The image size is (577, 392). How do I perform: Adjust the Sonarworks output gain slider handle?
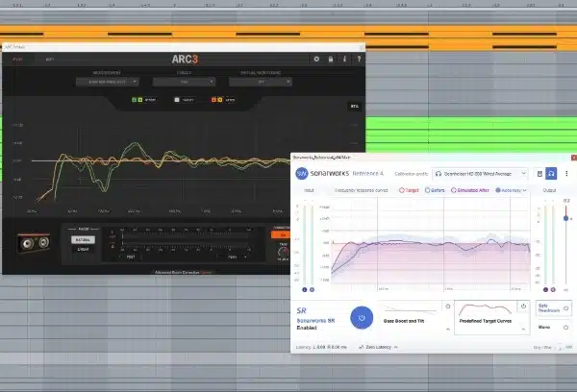tap(566, 218)
